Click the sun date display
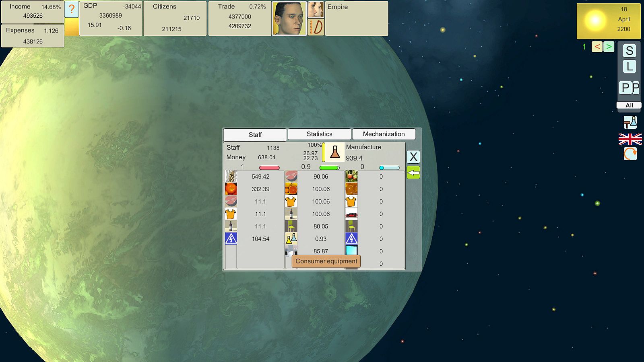The height and width of the screenshot is (362, 644). pos(608,21)
